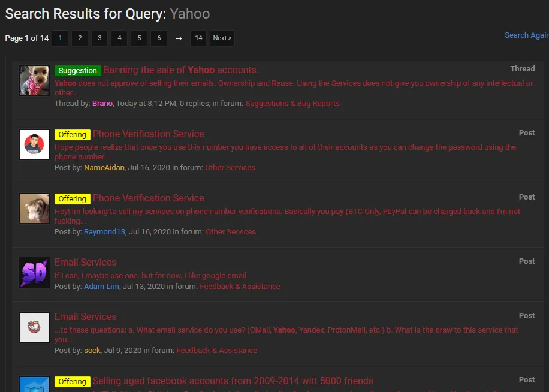Screen dimensions: 549x392
Task: Open Brano's dog avatar thumbnail
Action: tap(34, 80)
